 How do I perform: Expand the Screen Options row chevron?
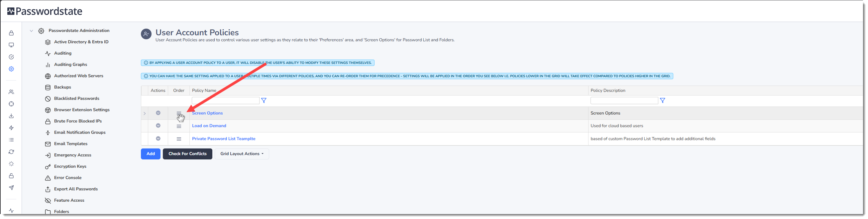(145, 113)
